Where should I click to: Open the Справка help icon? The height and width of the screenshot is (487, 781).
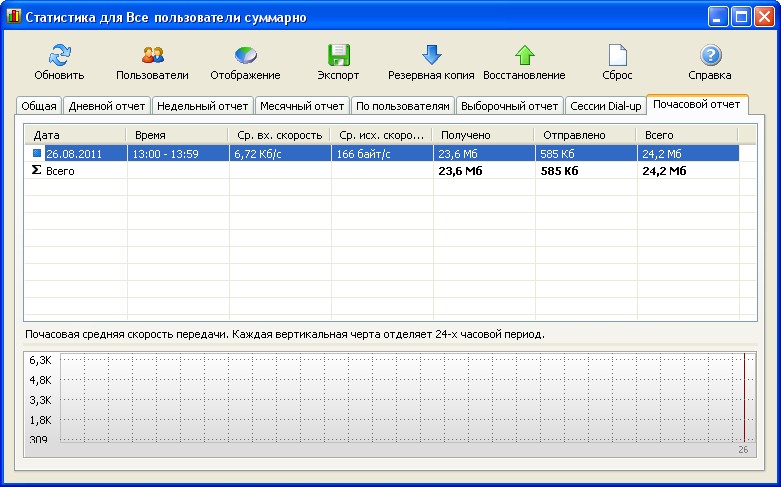click(710, 55)
